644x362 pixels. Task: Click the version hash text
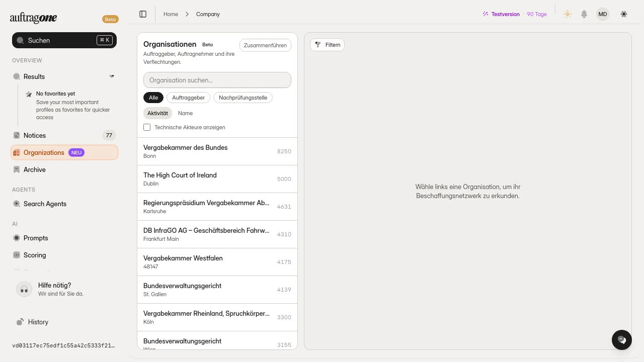click(63, 346)
